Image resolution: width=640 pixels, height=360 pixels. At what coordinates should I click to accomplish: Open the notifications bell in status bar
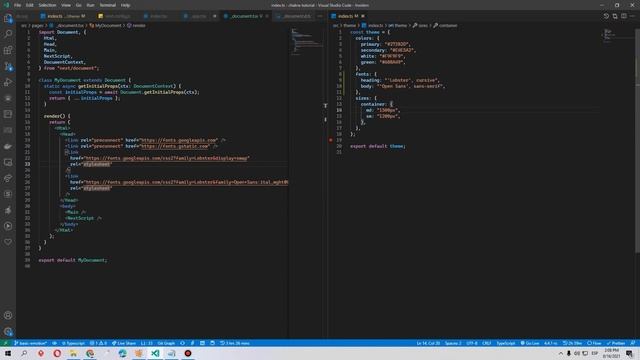pos(633,343)
